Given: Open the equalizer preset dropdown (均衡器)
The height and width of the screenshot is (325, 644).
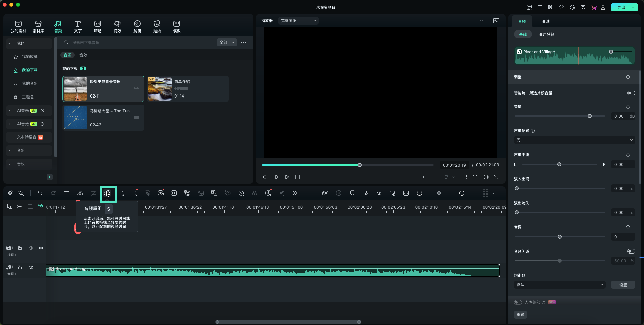Looking at the screenshot, I should click(559, 285).
